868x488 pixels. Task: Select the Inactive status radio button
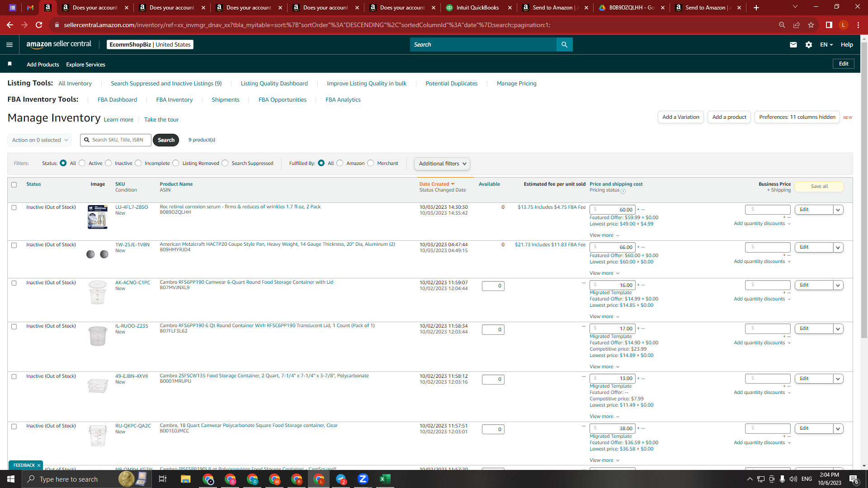(108, 163)
